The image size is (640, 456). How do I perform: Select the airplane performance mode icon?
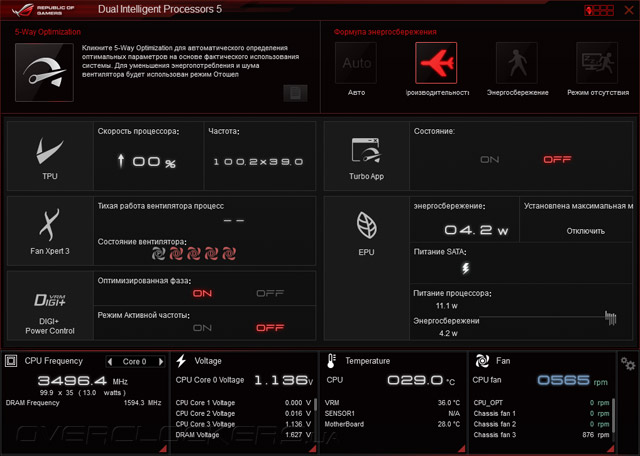click(436, 63)
